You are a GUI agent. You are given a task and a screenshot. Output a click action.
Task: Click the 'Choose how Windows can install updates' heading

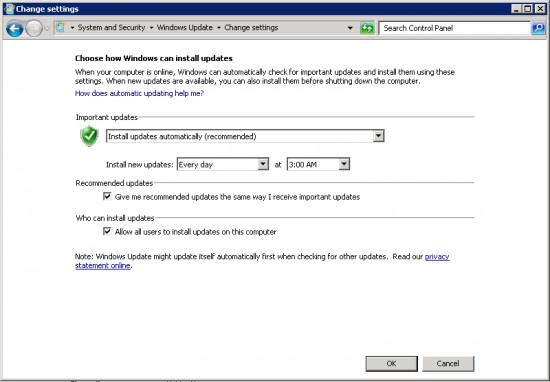(x=154, y=58)
